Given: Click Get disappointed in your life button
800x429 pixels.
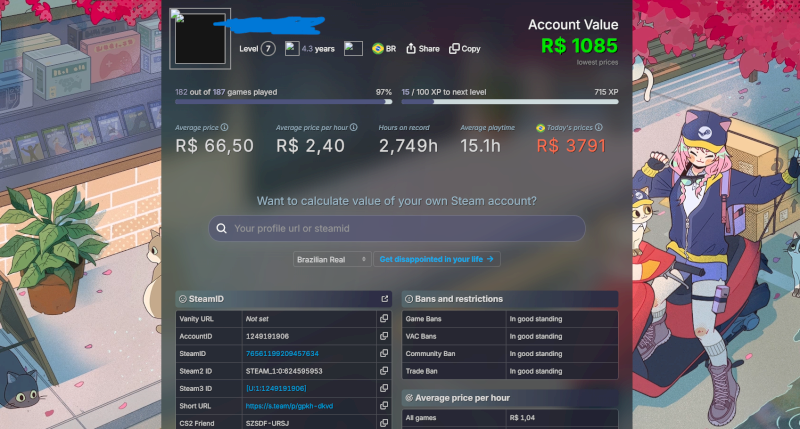Looking at the screenshot, I should click(x=437, y=259).
